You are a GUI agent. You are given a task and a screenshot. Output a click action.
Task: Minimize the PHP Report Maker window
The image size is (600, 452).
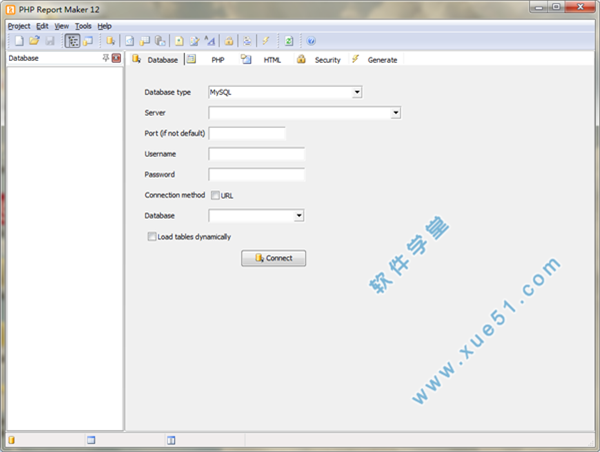pyautogui.click(x=539, y=7)
